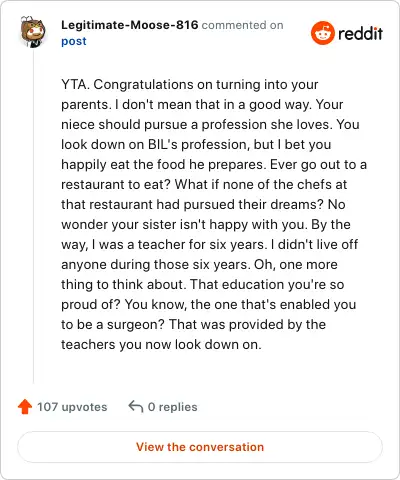
Task: Click the final line "teachers you now look down on."
Action: [161, 344]
